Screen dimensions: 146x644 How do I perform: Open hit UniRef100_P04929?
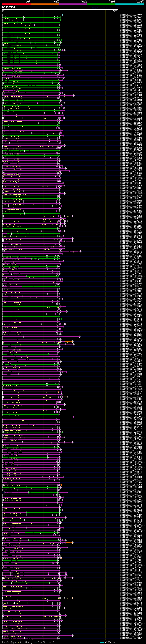pos(131,218)
